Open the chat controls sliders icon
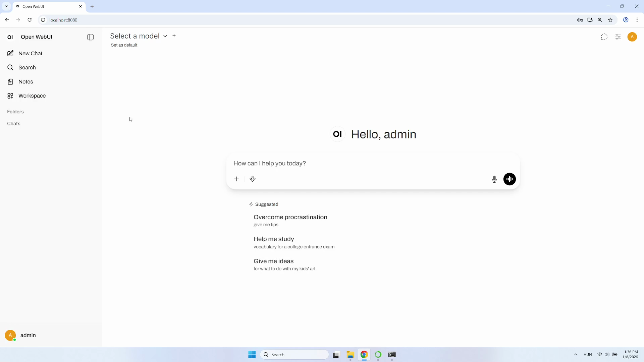Screen dimensions: 644x362 [618, 37]
